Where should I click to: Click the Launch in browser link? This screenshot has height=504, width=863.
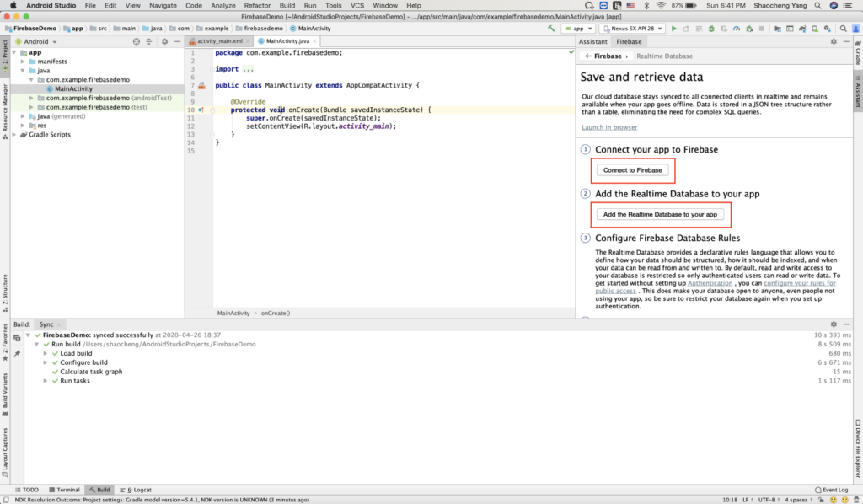[609, 127]
